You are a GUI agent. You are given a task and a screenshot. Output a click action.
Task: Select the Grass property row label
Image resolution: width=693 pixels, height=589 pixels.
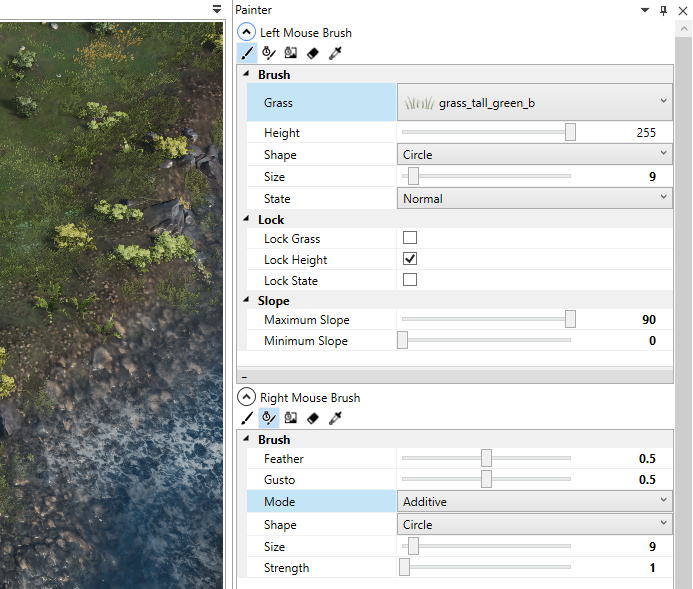coord(321,103)
